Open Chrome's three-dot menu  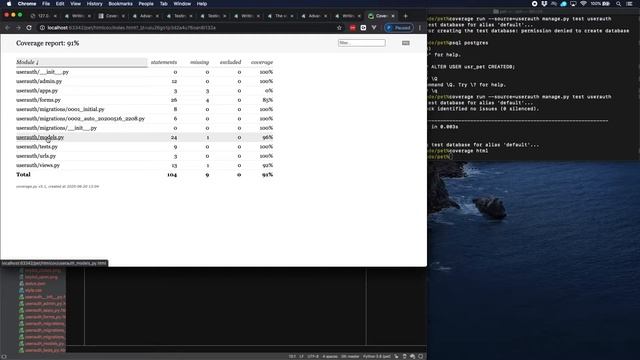coord(420,28)
